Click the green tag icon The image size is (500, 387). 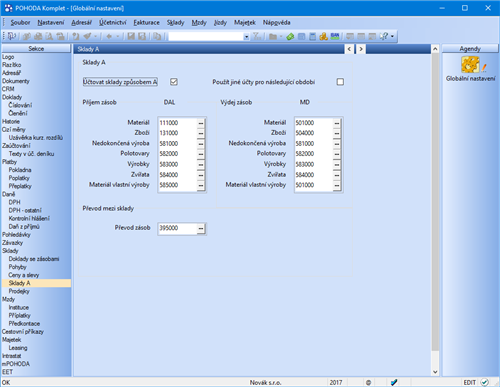coord(290,36)
